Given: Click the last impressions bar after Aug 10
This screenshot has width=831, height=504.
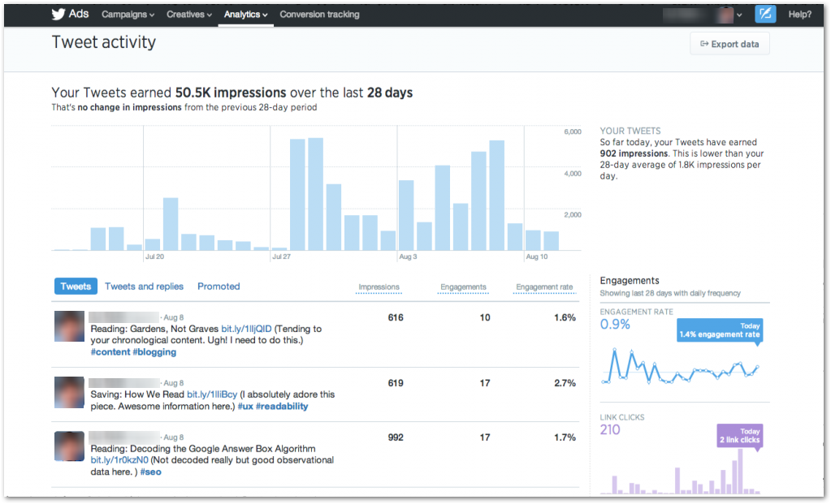Looking at the screenshot, I should (x=552, y=241).
